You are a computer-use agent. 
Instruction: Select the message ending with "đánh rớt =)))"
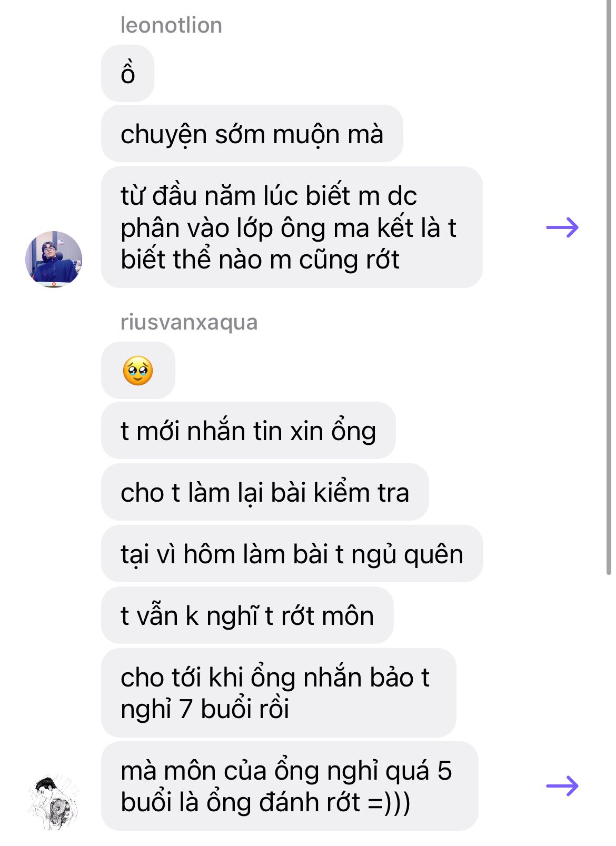tap(290, 786)
